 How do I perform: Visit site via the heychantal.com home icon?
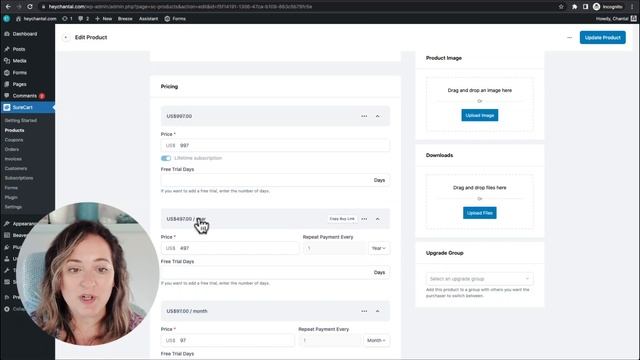[x=36, y=19]
